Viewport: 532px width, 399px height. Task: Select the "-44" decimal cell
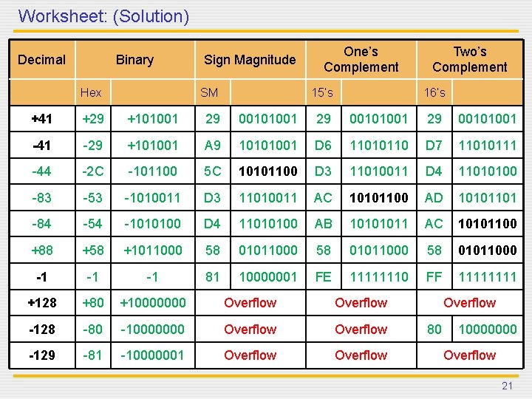pyautogui.click(x=41, y=171)
